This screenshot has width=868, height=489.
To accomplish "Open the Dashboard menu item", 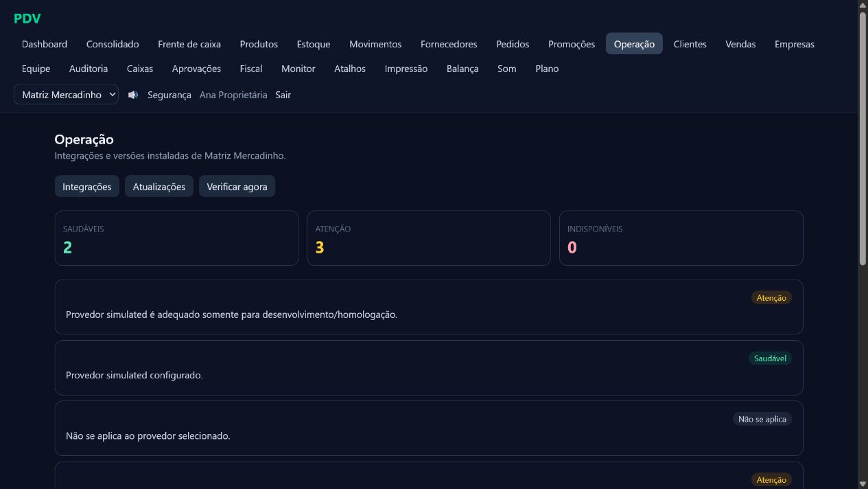I will (x=45, y=44).
